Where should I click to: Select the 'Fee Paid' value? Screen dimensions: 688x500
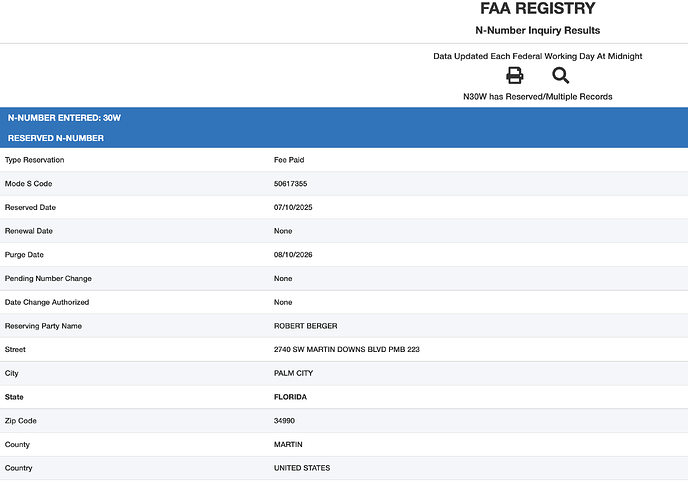pos(289,160)
